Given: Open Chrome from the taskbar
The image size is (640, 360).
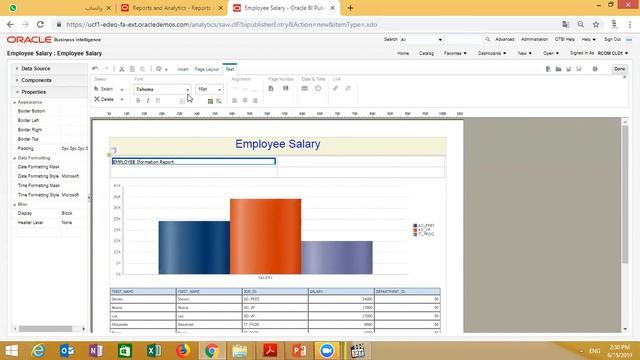Looking at the screenshot, I should tap(211, 351).
